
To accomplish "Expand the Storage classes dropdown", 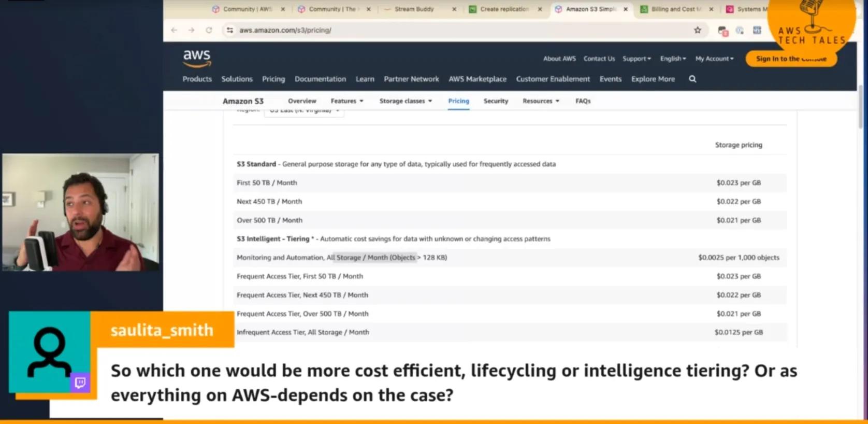I will (406, 101).
